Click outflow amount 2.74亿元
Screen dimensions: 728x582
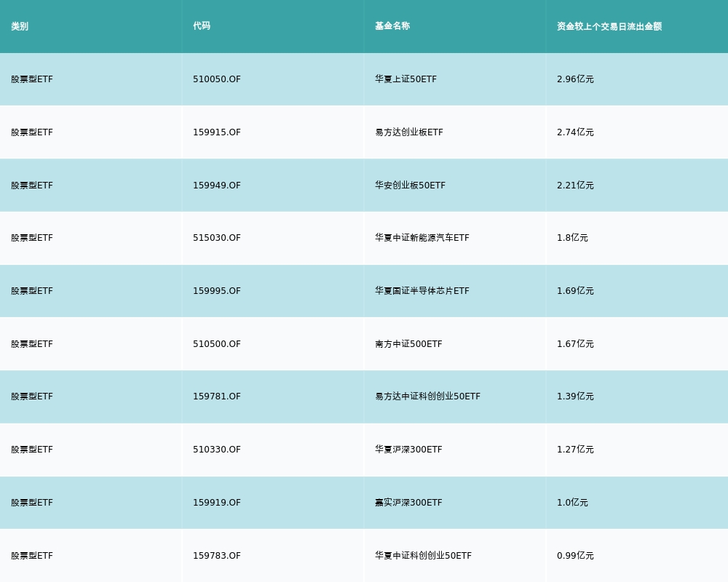click(575, 132)
